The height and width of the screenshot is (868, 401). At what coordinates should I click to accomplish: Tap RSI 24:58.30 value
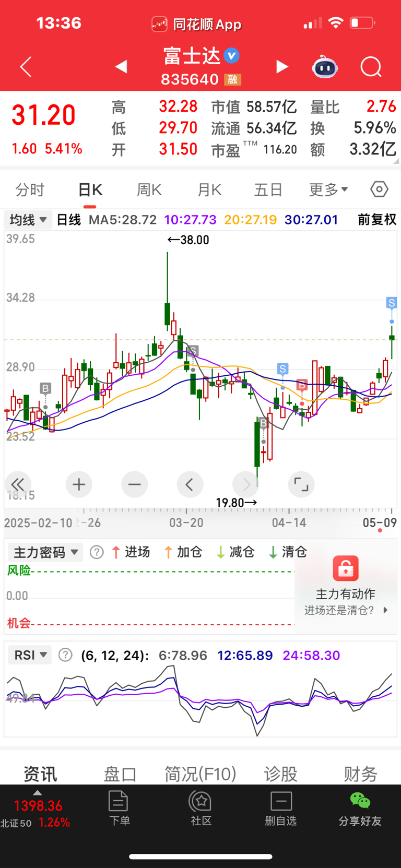[311, 655]
